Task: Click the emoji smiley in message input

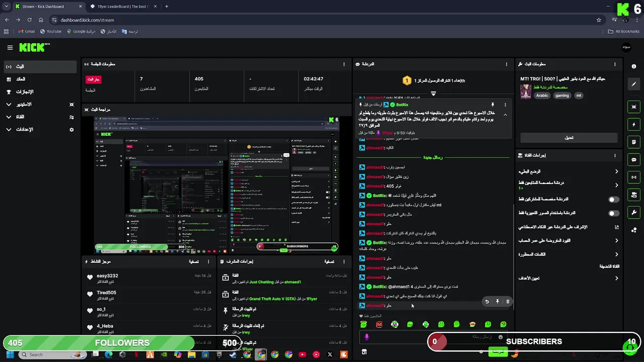Action: point(501,337)
